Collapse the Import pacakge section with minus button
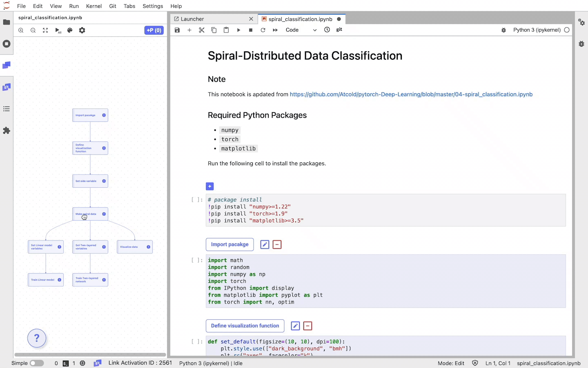This screenshot has height=368, width=588. coord(277,245)
